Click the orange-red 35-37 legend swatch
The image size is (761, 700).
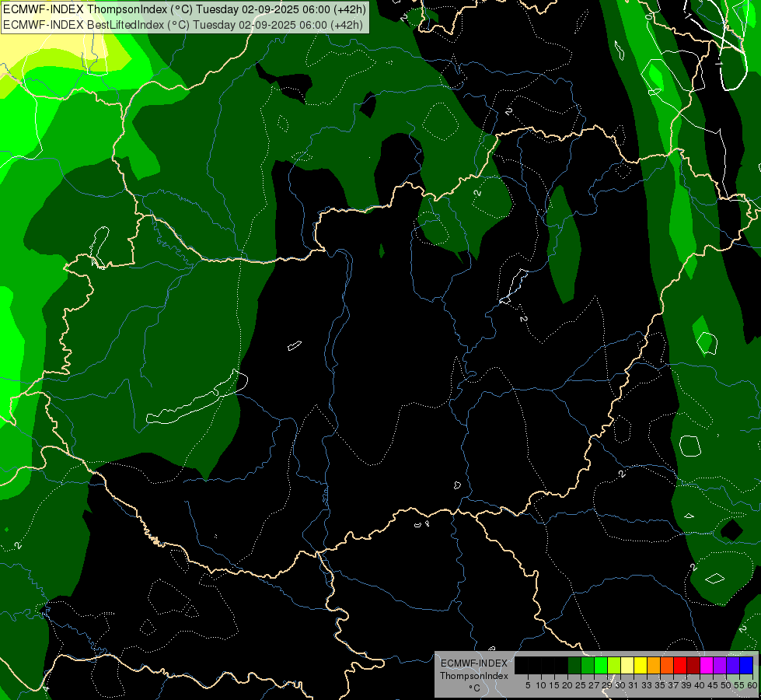(x=667, y=665)
